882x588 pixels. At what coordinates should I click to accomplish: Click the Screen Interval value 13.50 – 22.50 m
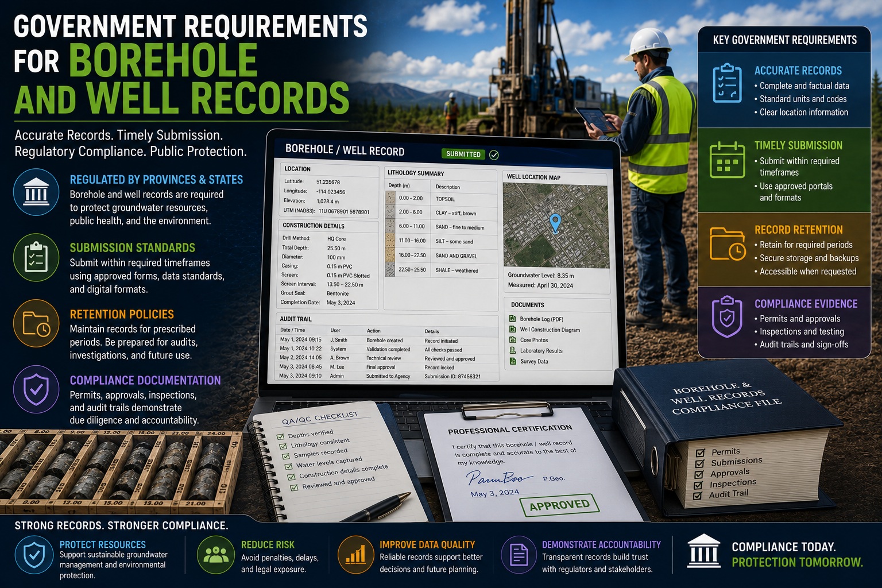[x=345, y=284]
